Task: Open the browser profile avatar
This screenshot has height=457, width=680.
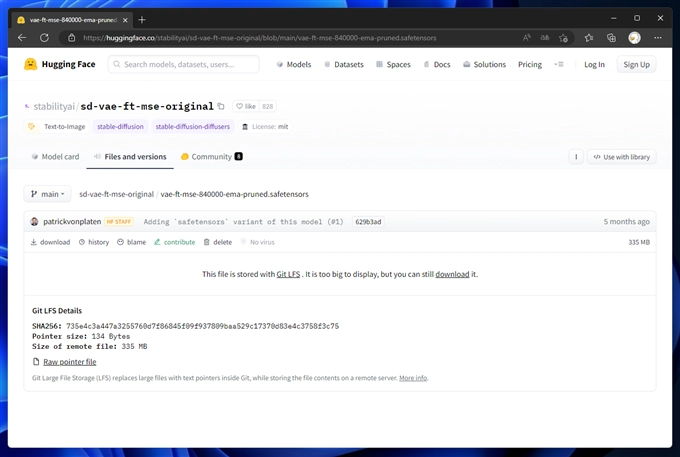Action: [634, 38]
